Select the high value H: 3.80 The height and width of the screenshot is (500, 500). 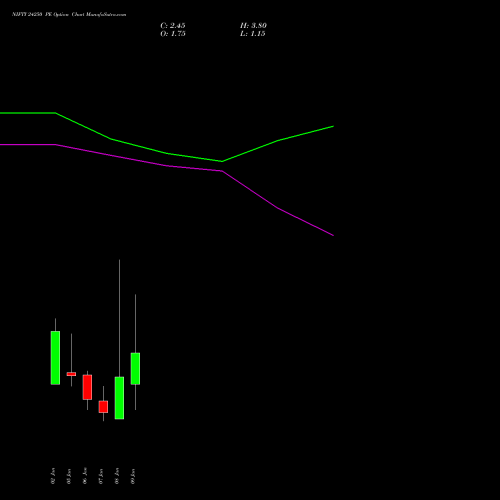(253, 26)
